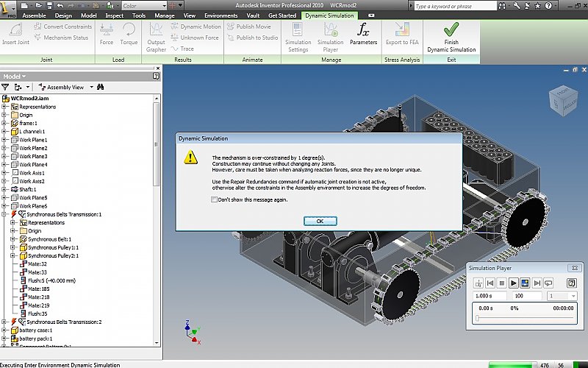This screenshot has width=588, height=368.
Task: Play the simulation in Simulation Player
Action: pos(513,283)
